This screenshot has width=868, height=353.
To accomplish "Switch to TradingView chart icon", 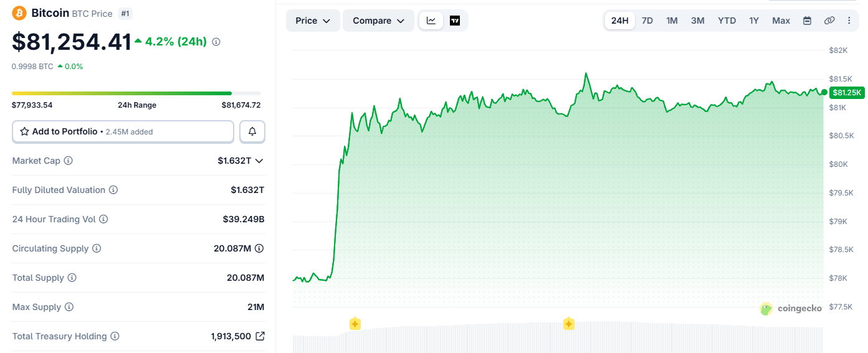I will [455, 21].
